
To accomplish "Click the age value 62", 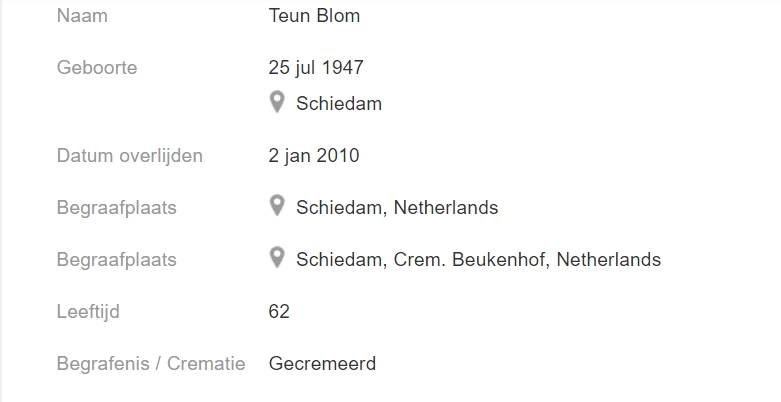I will [x=279, y=311].
